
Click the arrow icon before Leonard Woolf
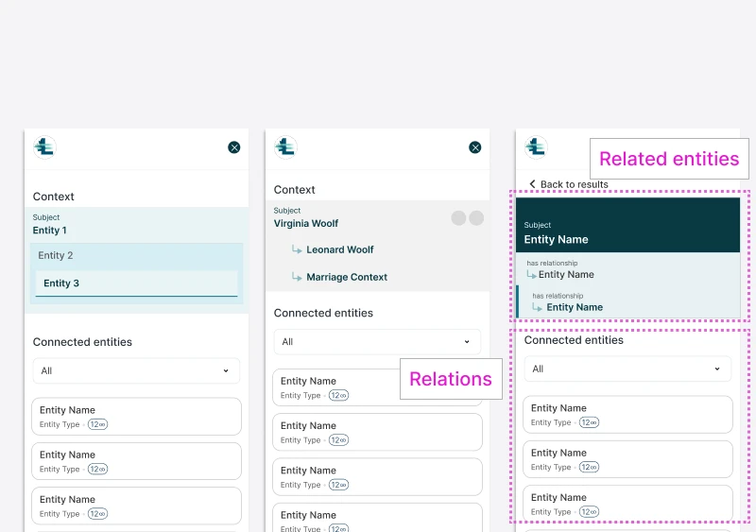click(x=297, y=249)
